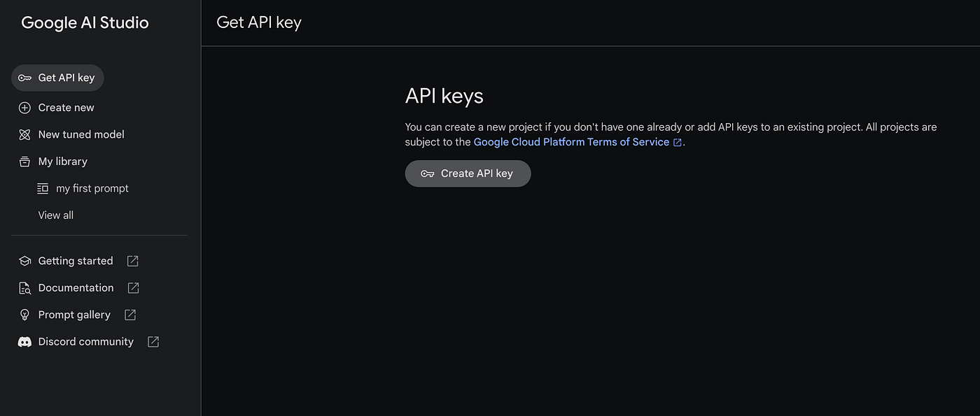Click the Prompt gallery lightbulb icon
The height and width of the screenshot is (416, 980).
24,315
